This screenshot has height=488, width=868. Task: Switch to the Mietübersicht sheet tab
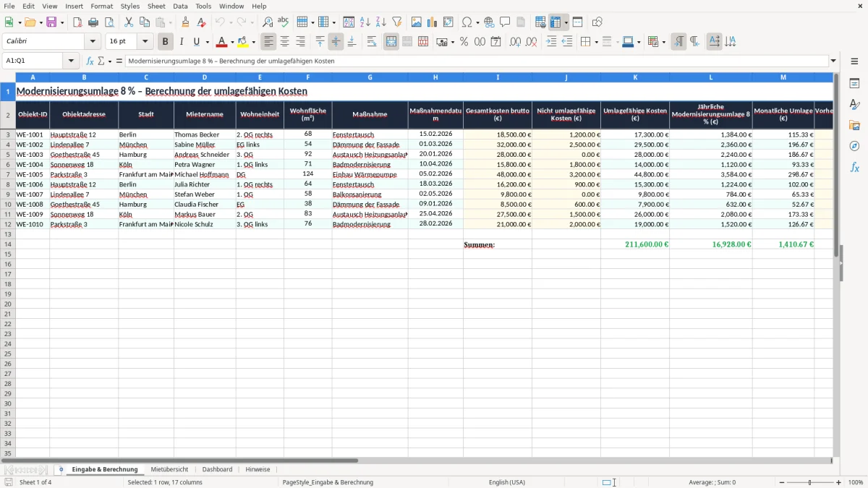tap(169, 470)
